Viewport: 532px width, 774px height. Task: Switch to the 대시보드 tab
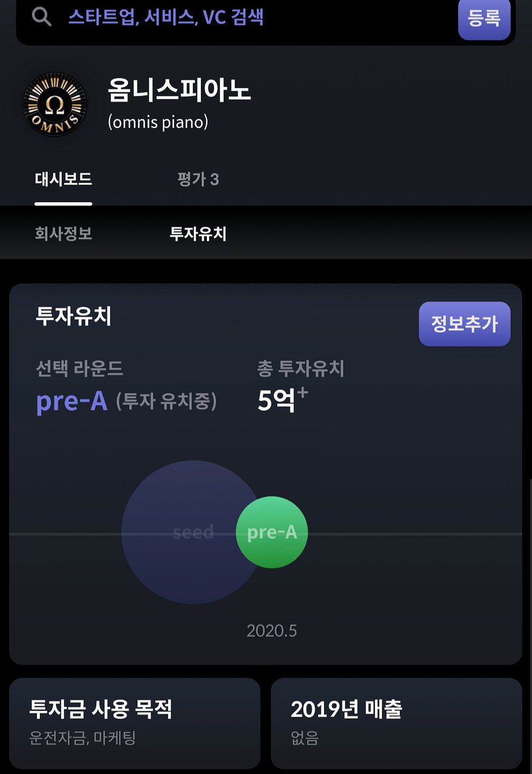tap(63, 179)
